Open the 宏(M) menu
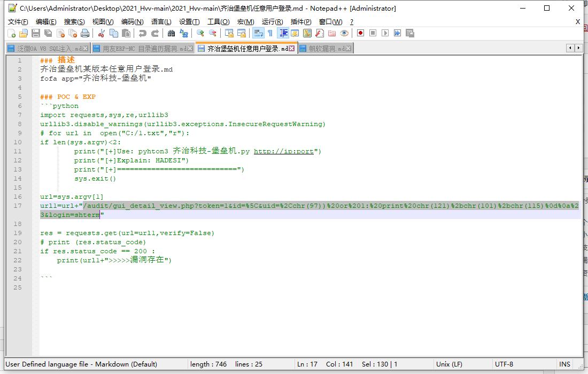This screenshot has height=374, width=588. click(x=246, y=22)
